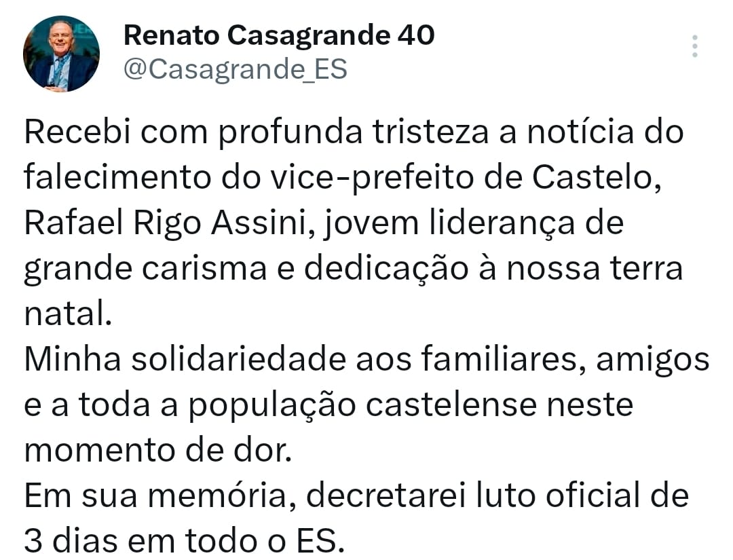Viewport: 733px width, 560px height.
Task: Click the line starting with 'Recebi com profunda'
Action: pyautogui.click(x=354, y=132)
